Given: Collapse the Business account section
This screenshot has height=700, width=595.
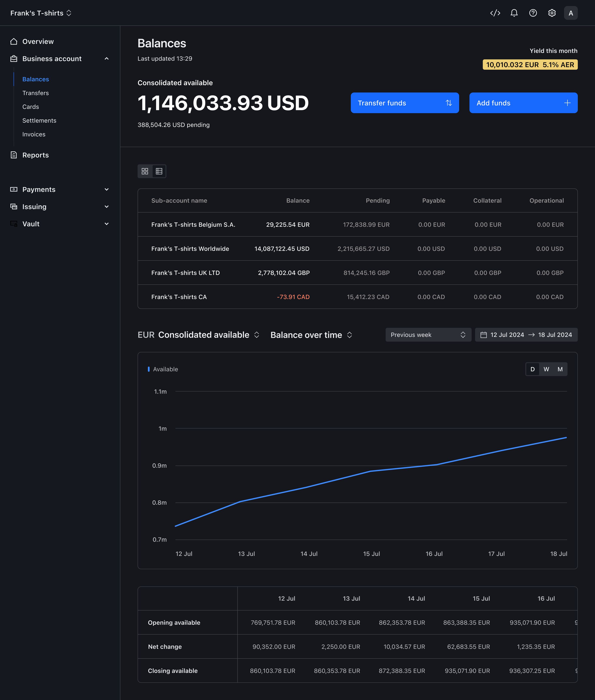Looking at the screenshot, I should click(107, 59).
